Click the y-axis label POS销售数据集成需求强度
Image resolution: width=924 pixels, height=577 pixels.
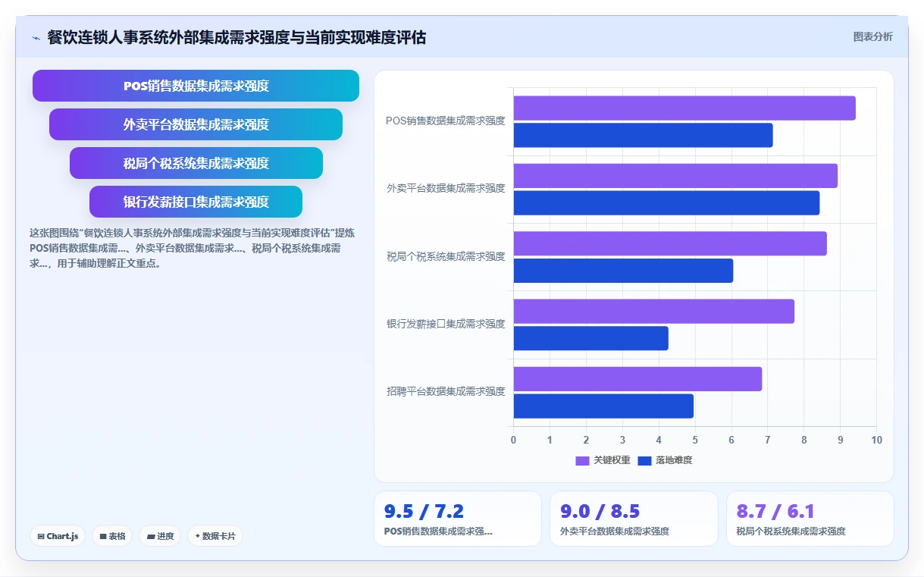446,121
